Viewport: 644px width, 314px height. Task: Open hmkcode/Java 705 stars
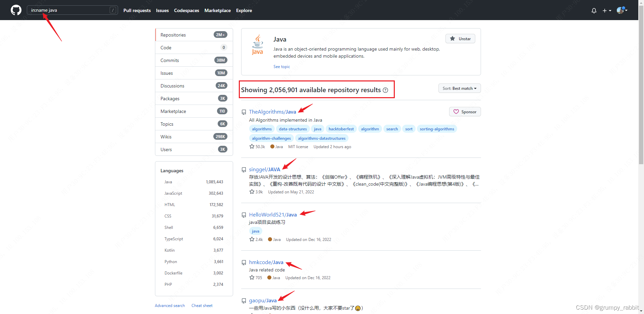click(x=256, y=278)
